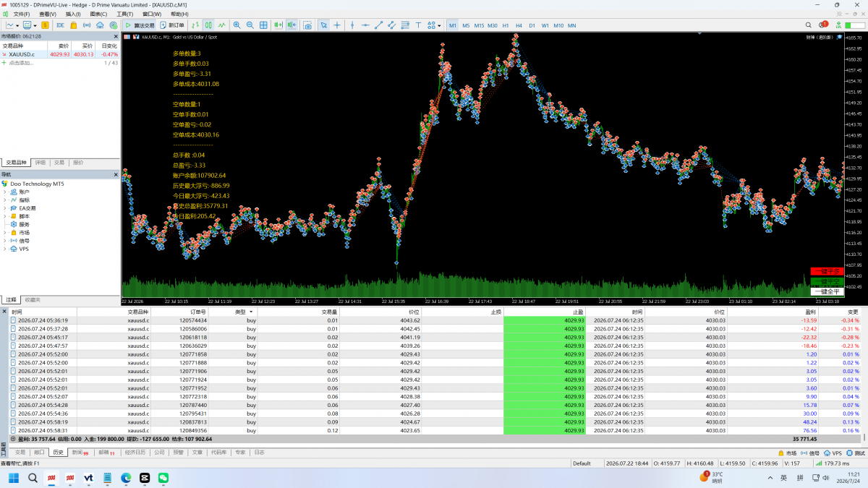
Task: Click the zoom in magnifier icon
Action: coord(237,25)
